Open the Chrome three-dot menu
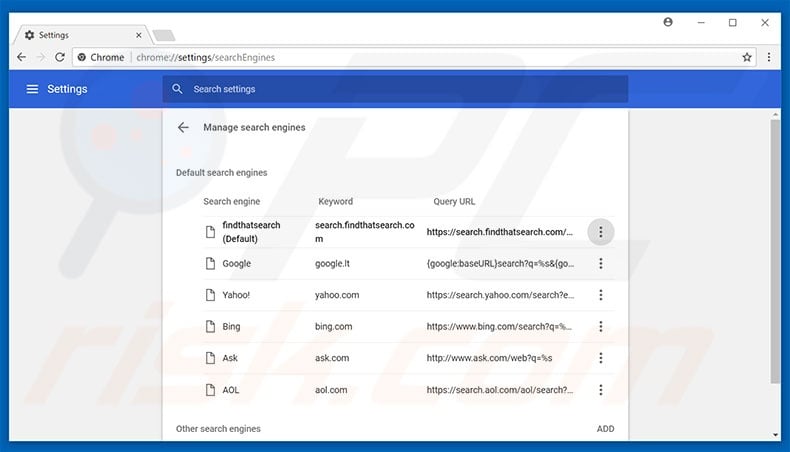Screen dimensions: 790x452 click(x=769, y=57)
